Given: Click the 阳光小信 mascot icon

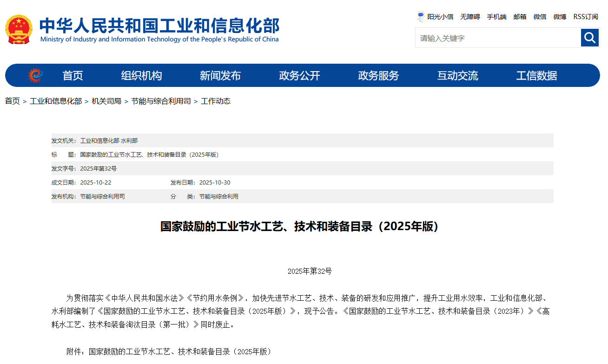Looking at the screenshot, I should click(421, 17).
